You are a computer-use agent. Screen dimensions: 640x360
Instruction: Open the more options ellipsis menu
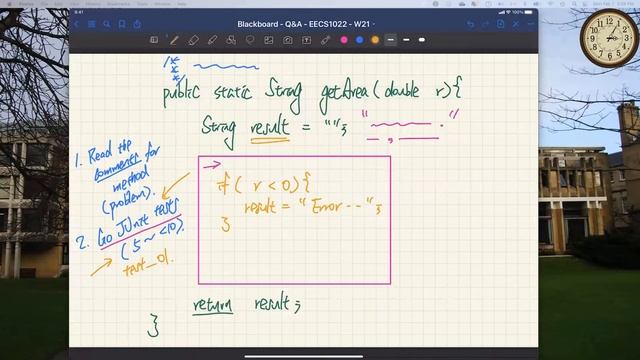pos(531,24)
